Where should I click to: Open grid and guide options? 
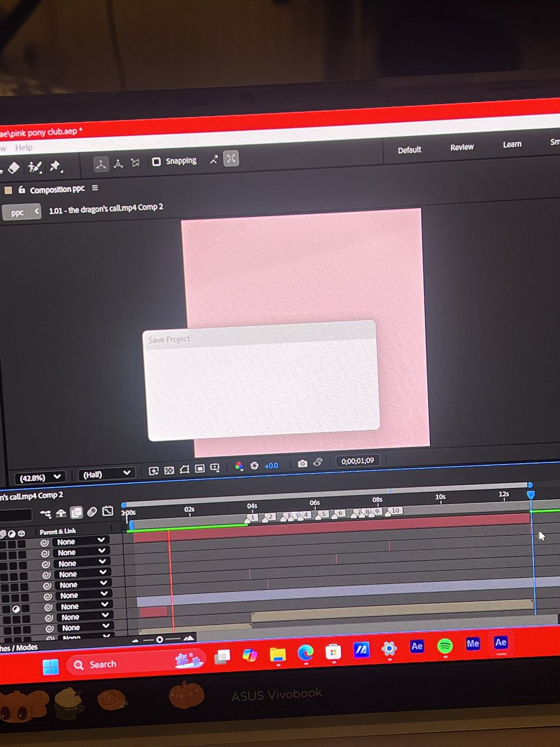(215, 467)
